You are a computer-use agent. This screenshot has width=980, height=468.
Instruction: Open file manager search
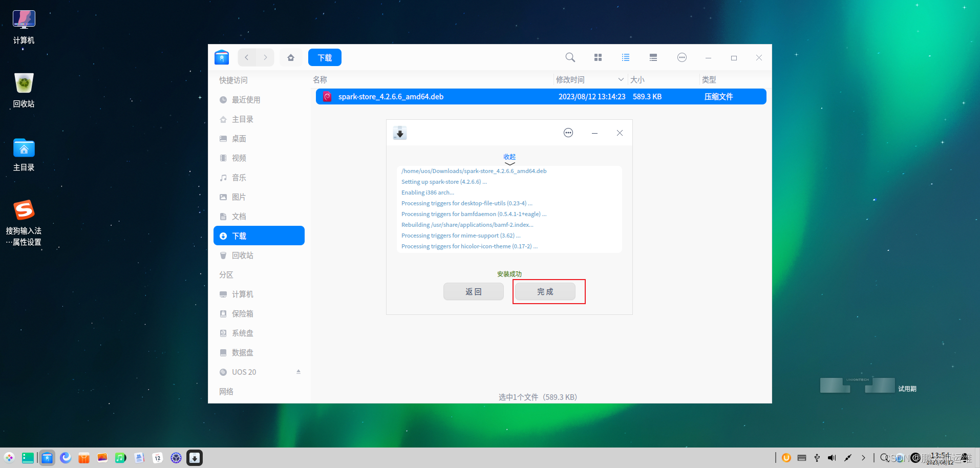[570, 57]
